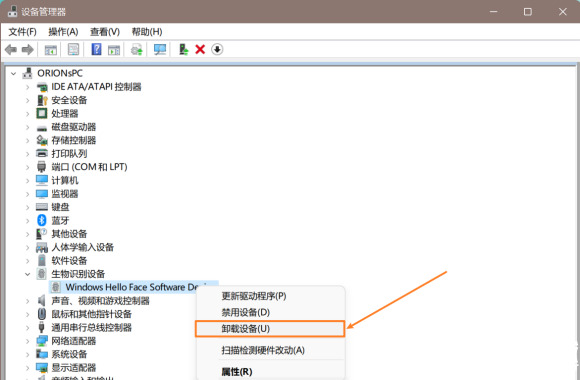Click the 存储控制器 icon
Viewport: 580px width, 380px height.
42,140
